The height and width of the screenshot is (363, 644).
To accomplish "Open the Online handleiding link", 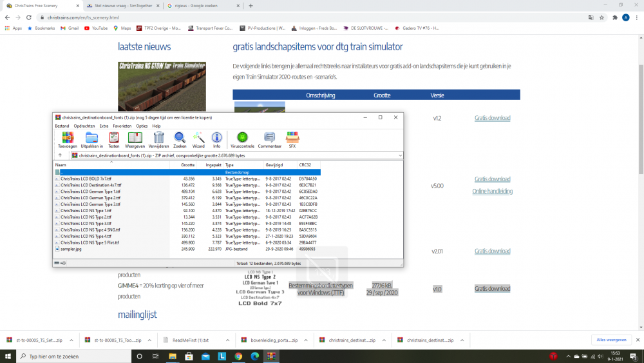I will [492, 191].
